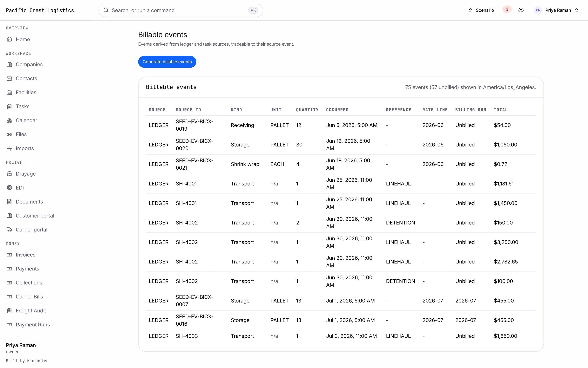Image resolution: width=588 pixels, height=368 pixels.
Task: Open Payments in the sidebar
Action: pyautogui.click(x=27, y=269)
